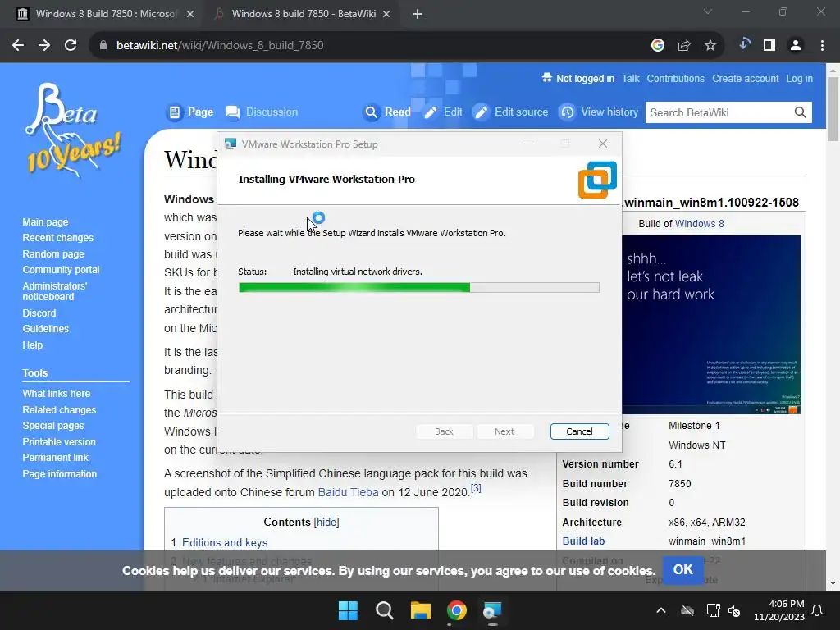The height and width of the screenshot is (630, 840).
Task: Hide the Contents box with the hide toggle
Action: click(x=326, y=523)
